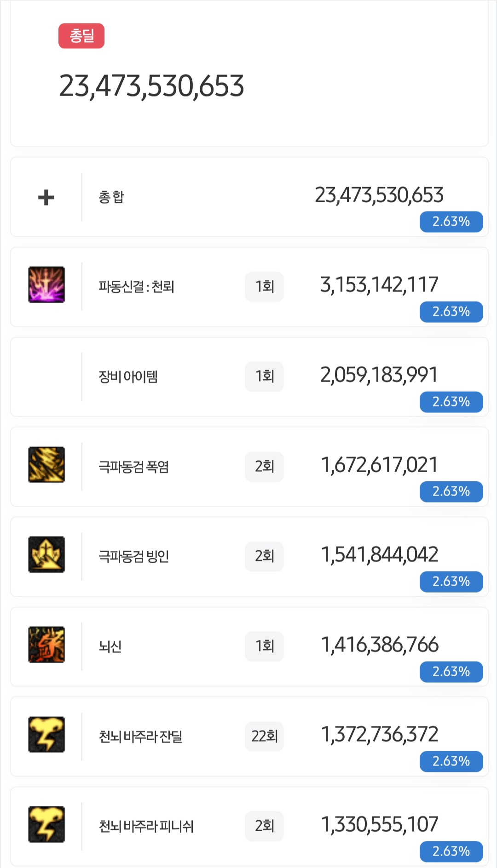Image resolution: width=497 pixels, height=868 pixels.
Task: Click the 2.63% badge under 뇌신 damage
Action: click(451, 672)
